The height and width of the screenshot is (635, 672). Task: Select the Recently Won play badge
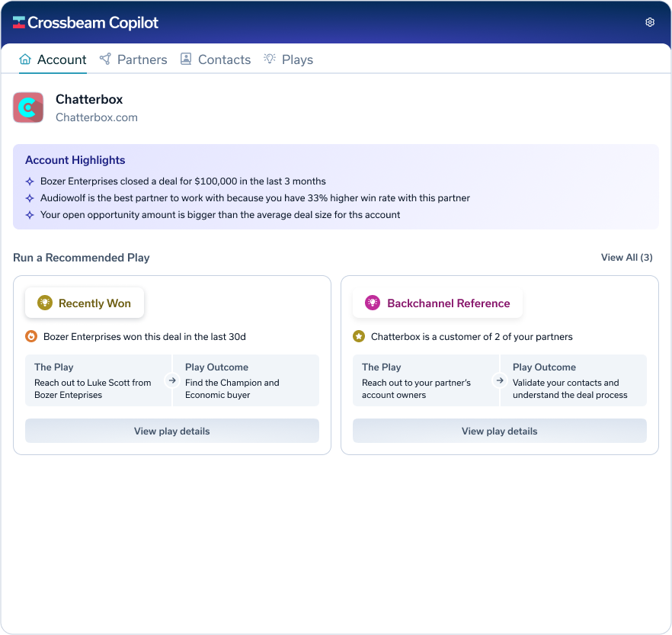[85, 303]
